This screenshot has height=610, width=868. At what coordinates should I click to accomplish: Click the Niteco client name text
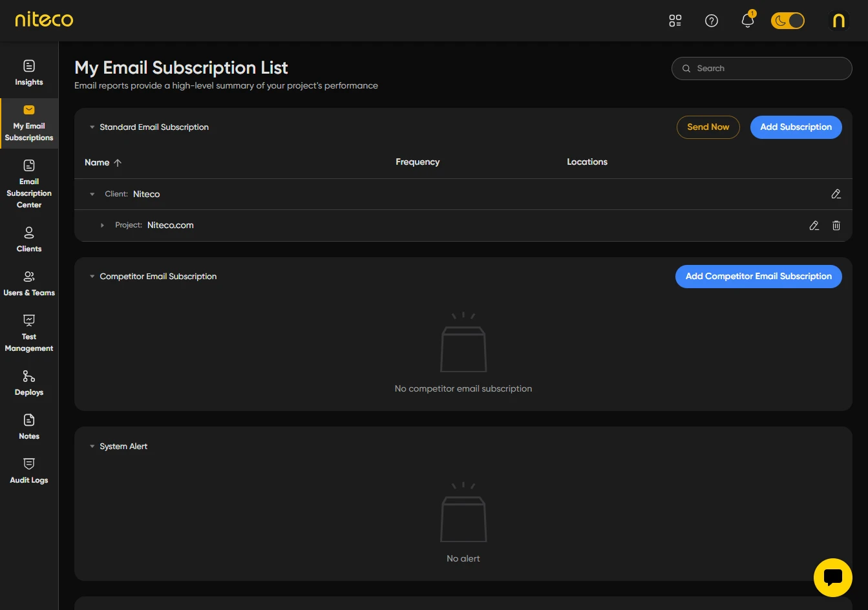coord(147,195)
